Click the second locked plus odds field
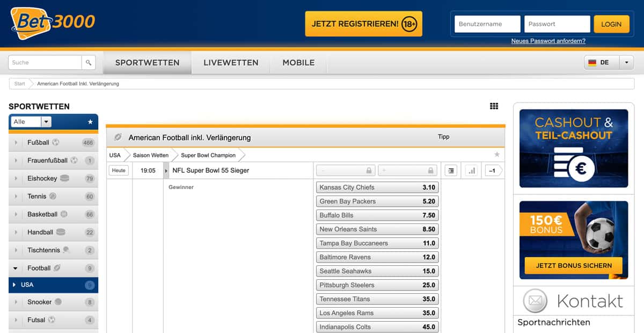 pos(407,170)
